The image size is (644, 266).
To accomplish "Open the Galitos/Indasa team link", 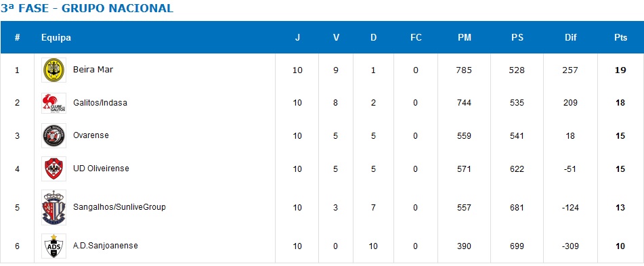I will pyautogui.click(x=100, y=103).
